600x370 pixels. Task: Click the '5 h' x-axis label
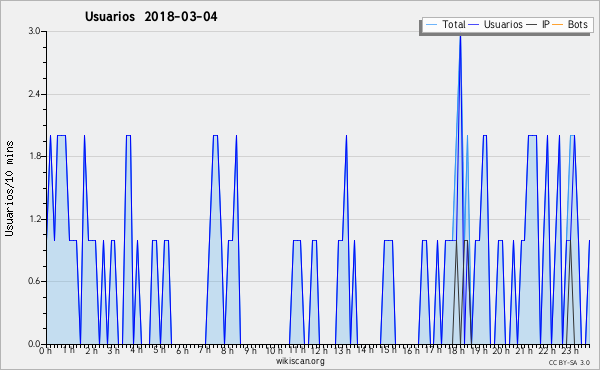click(x=159, y=350)
